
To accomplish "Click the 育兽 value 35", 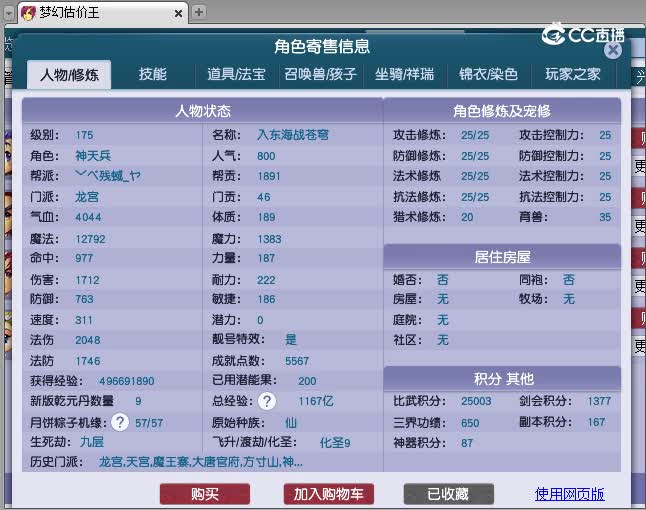I will [x=605, y=217].
